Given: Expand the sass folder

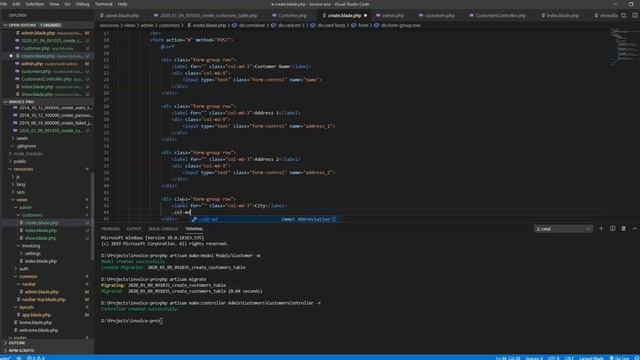Looking at the screenshot, I should coord(20,192).
